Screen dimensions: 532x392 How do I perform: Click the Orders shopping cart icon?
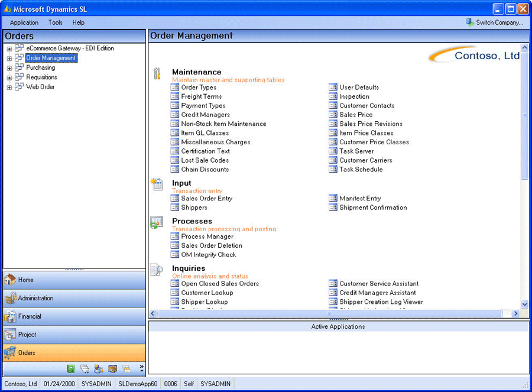(10, 353)
